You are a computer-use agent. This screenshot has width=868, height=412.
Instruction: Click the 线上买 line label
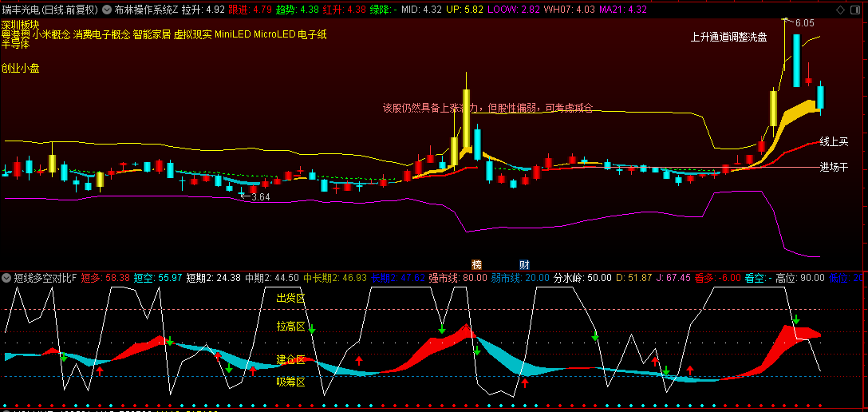(834, 142)
